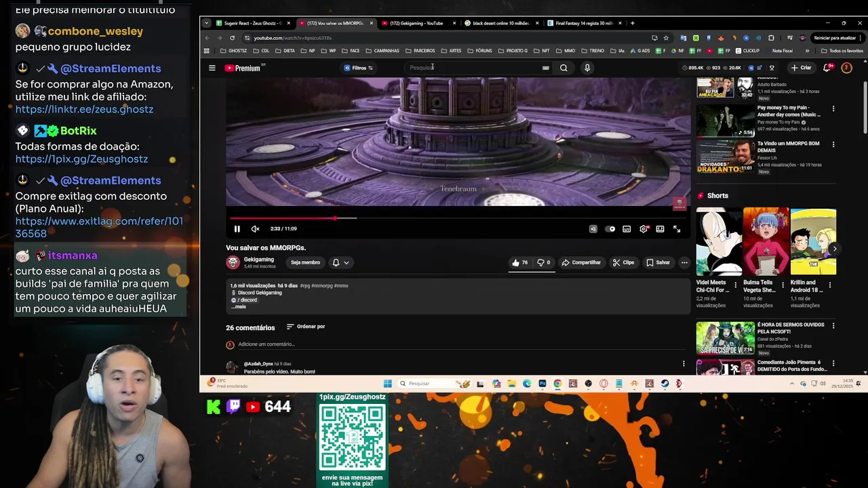Start voice search with microphone
Image resolution: width=868 pixels, height=488 pixels.
click(587, 68)
